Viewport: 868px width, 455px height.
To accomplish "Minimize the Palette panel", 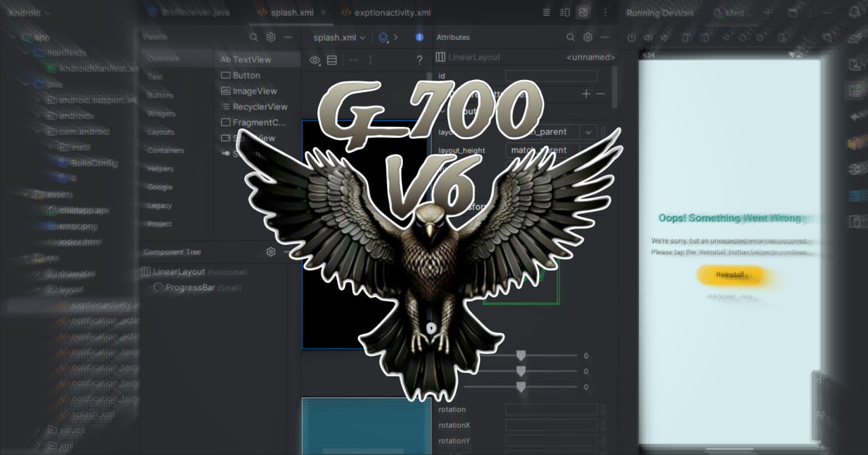I will (x=288, y=37).
